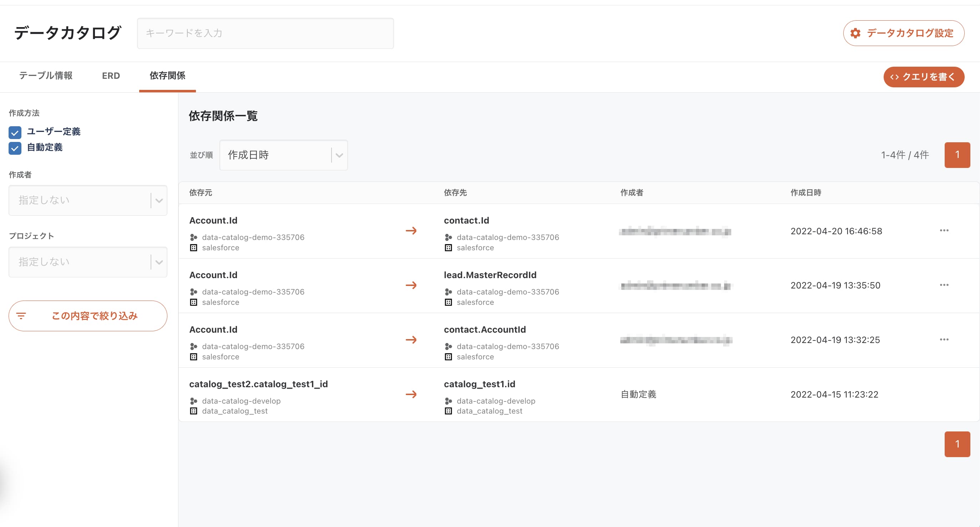The image size is (980, 527).
Task: Open the プロジェクト filter dropdown
Action: (x=88, y=262)
